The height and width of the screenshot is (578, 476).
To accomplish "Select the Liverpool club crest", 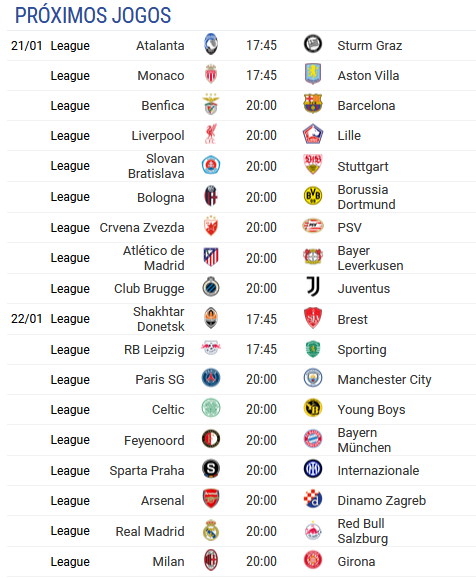I will pyautogui.click(x=211, y=134).
